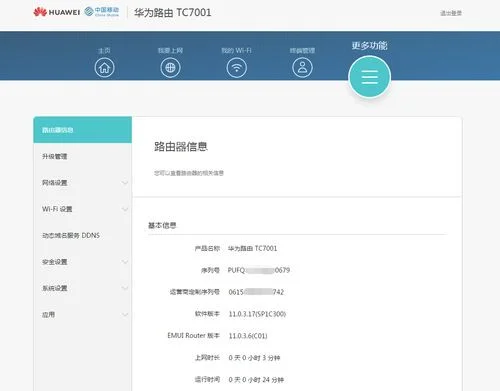Viewport: 500px width, 391px height.
Task: Expand the Wi-Fi 设置 chevron
Action: (x=125, y=209)
